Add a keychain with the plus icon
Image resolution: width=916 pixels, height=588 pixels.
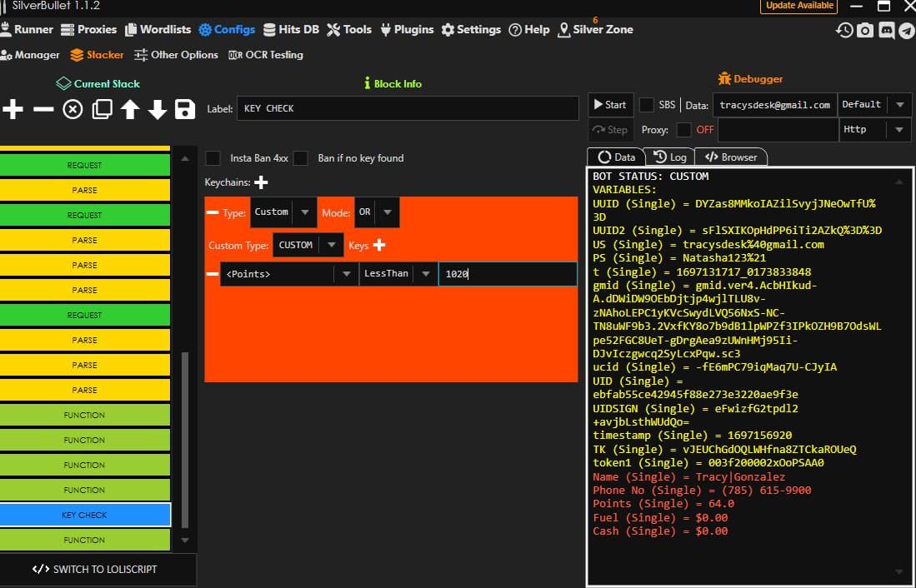(x=261, y=182)
